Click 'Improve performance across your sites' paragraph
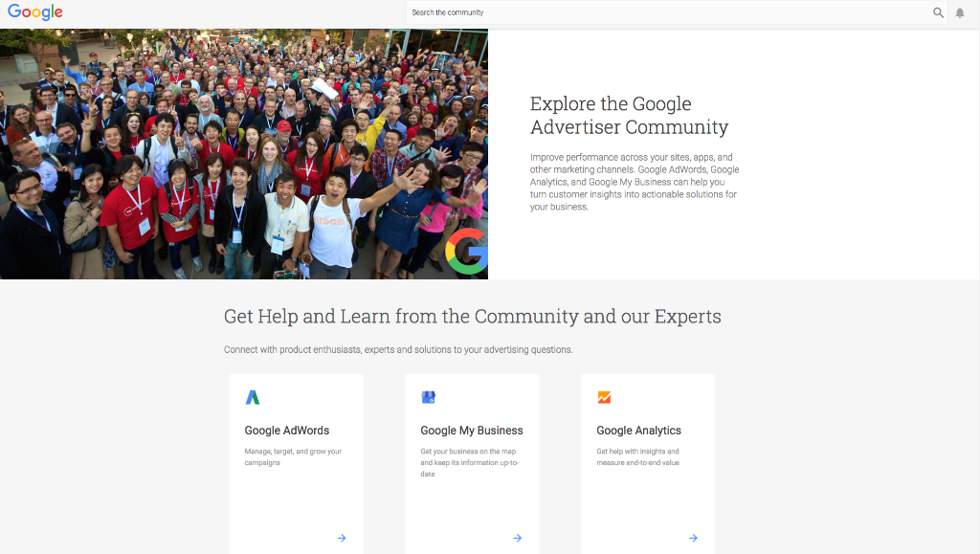The height and width of the screenshot is (554, 980). [635, 182]
